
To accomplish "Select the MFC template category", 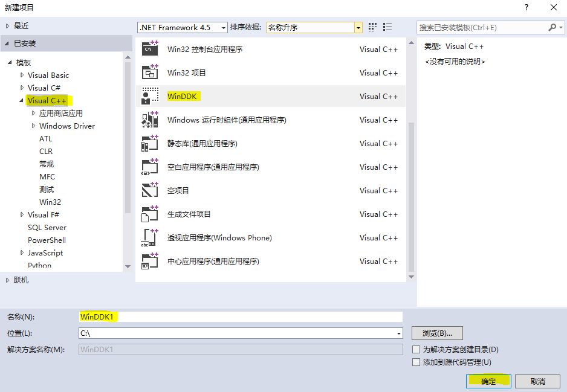I will (47, 176).
